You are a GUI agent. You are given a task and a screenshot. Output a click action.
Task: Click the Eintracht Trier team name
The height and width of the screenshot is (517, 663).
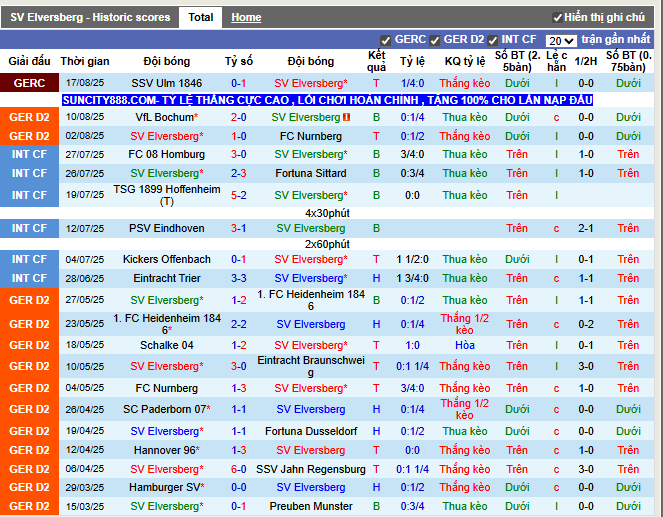click(x=167, y=278)
